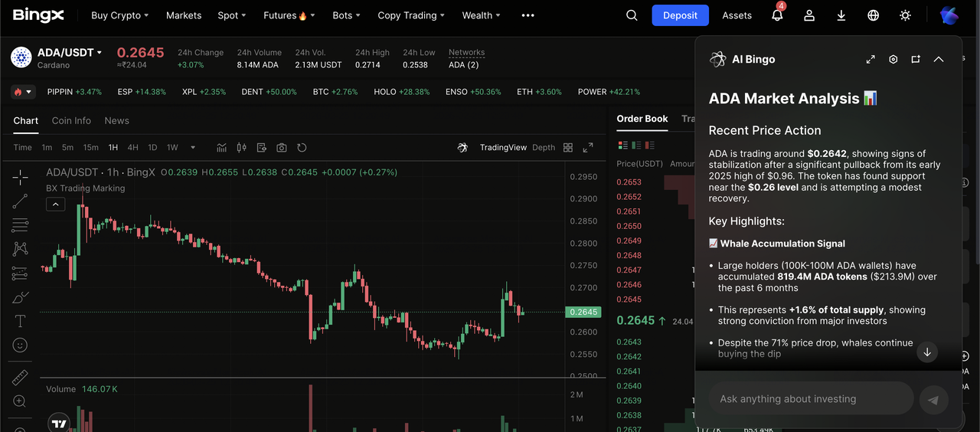980x432 pixels.
Task: Select the crosshair cursor tool
Action: [20, 178]
